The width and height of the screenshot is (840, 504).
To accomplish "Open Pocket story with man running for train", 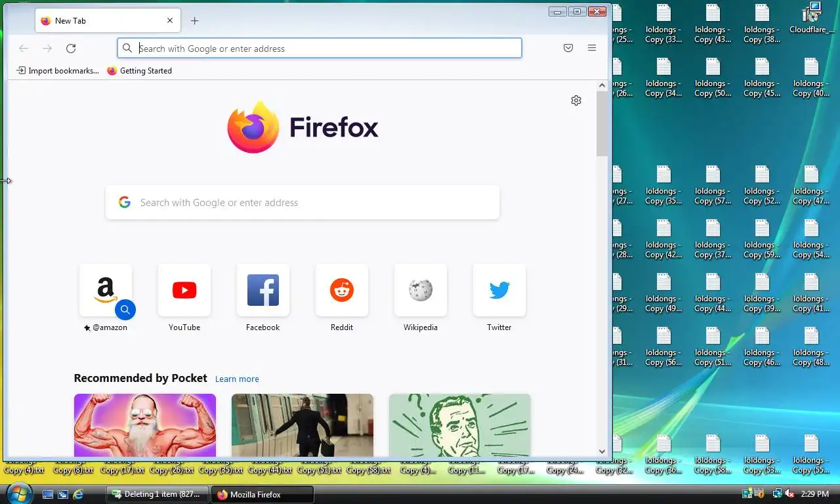I will point(303,425).
